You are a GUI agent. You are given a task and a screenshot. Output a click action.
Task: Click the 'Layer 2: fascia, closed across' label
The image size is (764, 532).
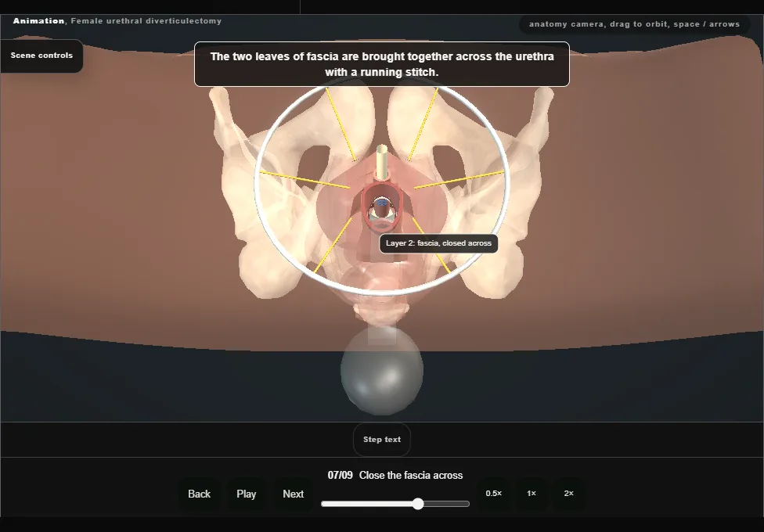438,243
